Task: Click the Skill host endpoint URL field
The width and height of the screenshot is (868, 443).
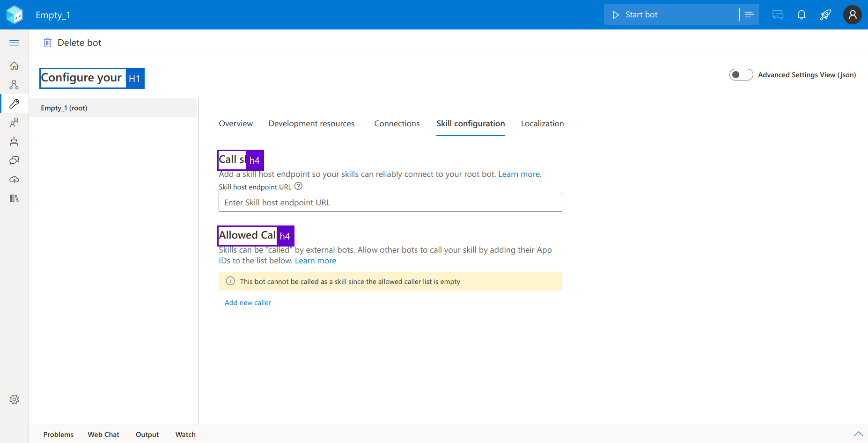Action: [390, 202]
